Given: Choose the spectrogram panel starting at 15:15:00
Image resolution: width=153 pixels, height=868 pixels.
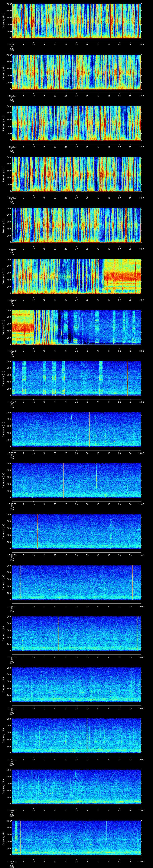Looking at the screenshot, I should click(77, 736).
